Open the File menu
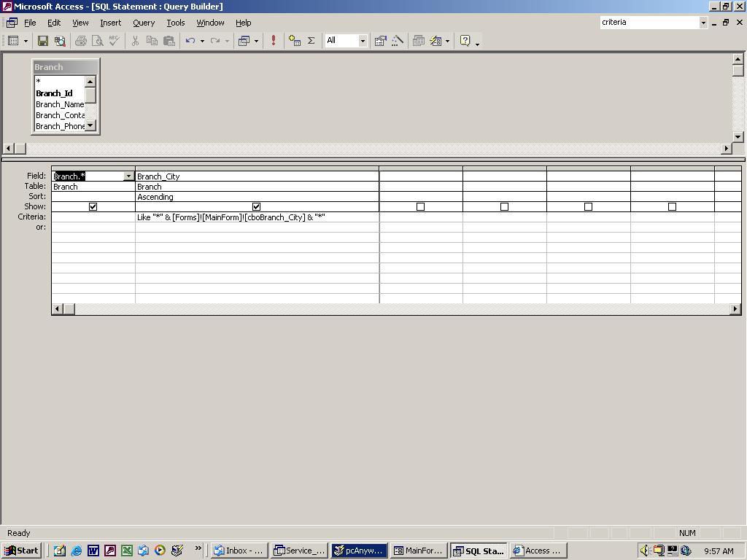747x560 pixels. [30, 23]
